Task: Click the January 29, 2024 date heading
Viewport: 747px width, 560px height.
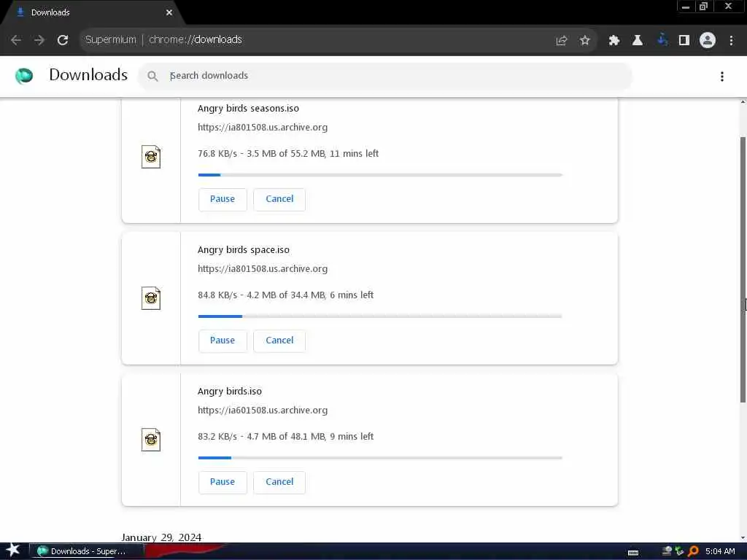Action: [x=161, y=537]
